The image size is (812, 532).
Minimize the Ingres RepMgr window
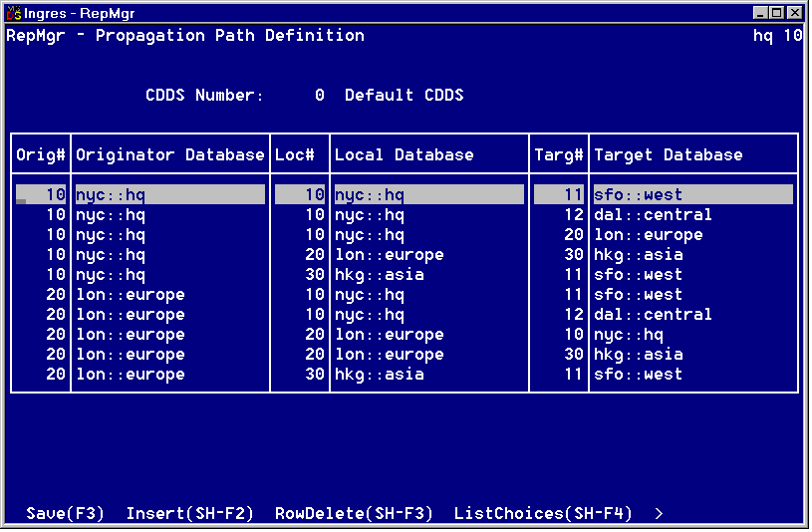pyautogui.click(x=762, y=13)
